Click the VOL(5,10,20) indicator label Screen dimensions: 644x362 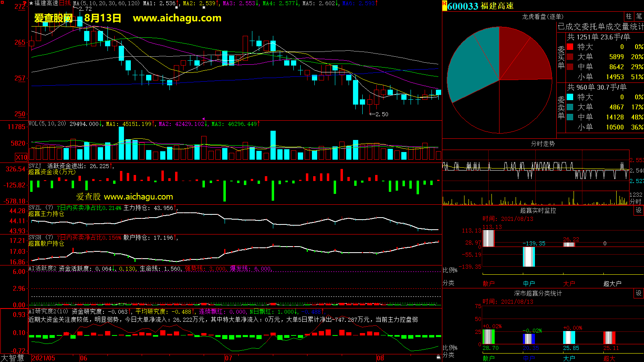(x=47, y=124)
